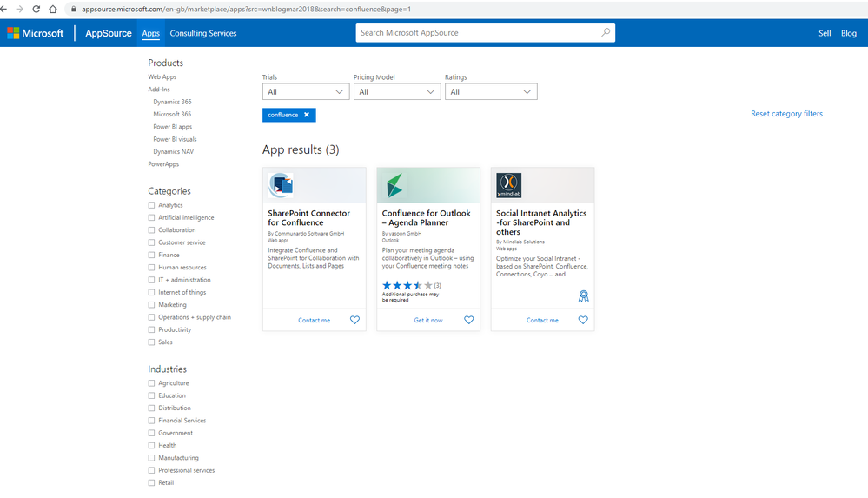This screenshot has height=498, width=868.
Task: Switch to Consulting Services tab
Action: pyautogui.click(x=203, y=33)
